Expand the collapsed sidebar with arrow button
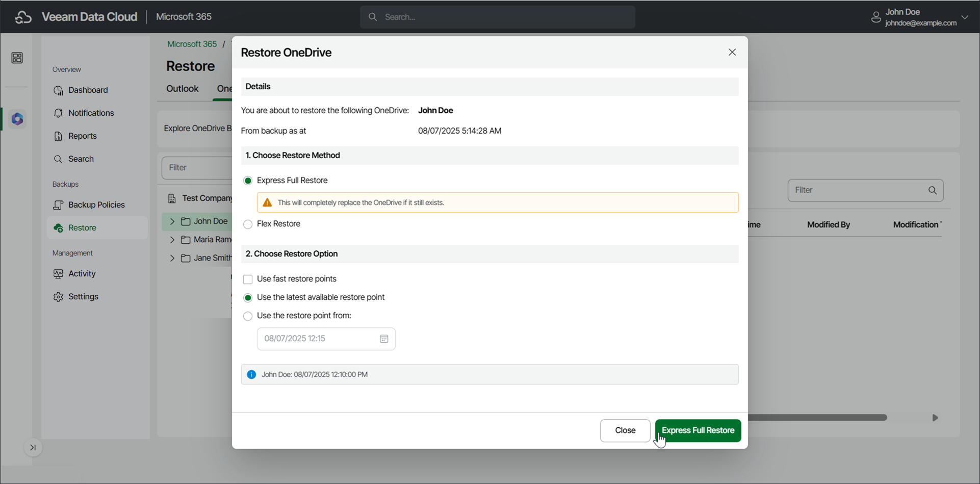 (x=33, y=448)
